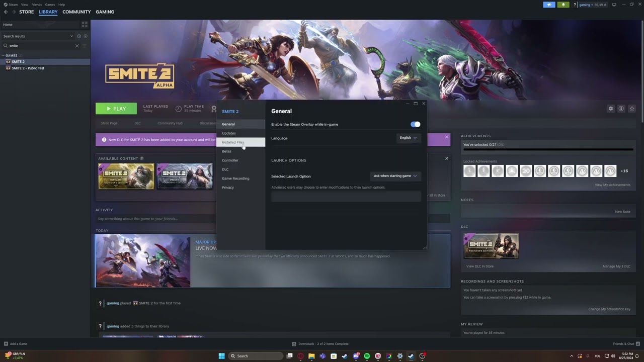644x362 pixels.
Task: Show game info icon
Action: (621, 109)
